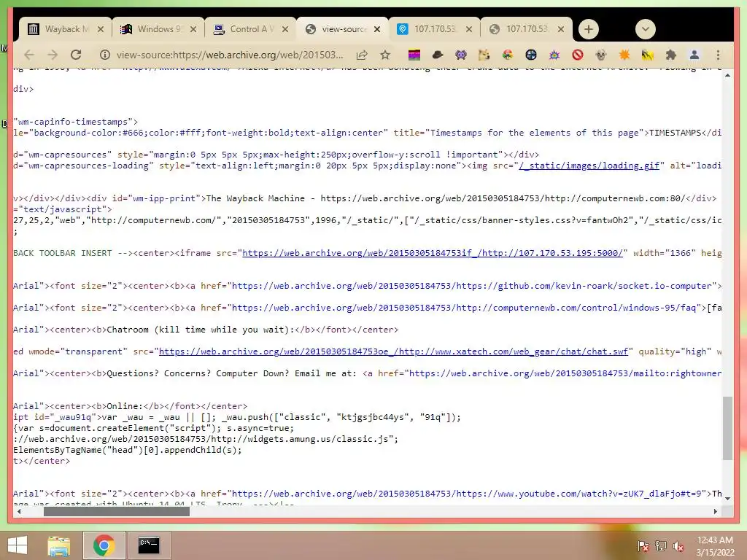This screenshot has width=747, height=560.
Task: Open Command Prompt from the taskbar
Action: point(149,545)
